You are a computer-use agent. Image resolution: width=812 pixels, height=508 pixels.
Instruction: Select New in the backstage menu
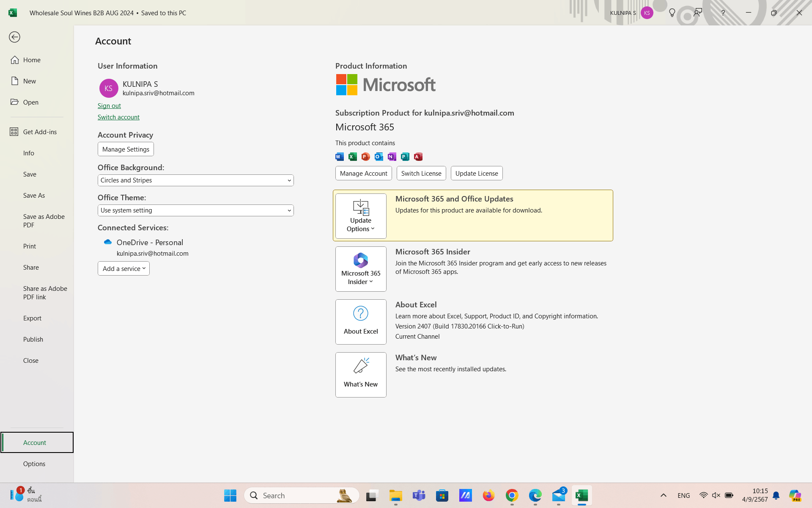tap(37, 81)
